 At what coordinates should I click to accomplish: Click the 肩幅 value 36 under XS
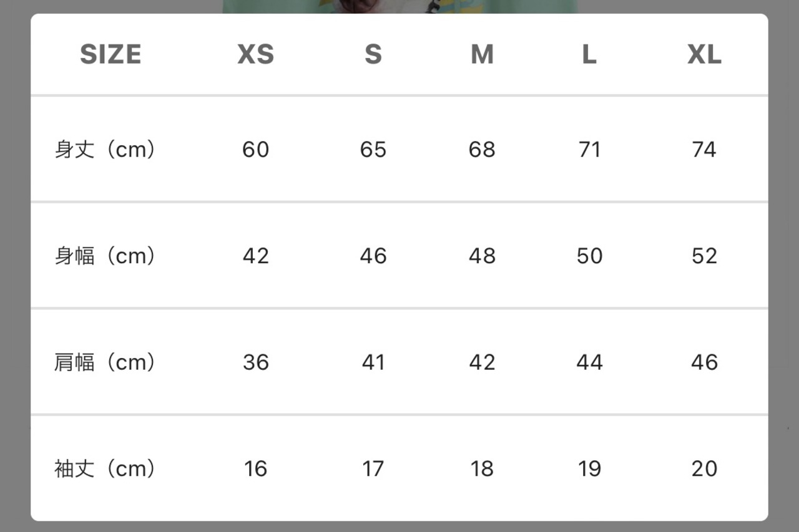point(256,362)
